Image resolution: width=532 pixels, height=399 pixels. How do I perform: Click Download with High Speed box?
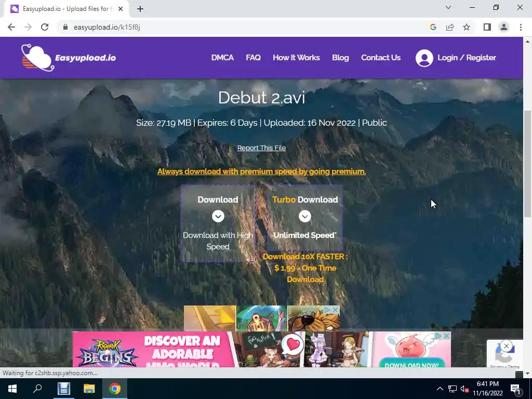[218, 223]
